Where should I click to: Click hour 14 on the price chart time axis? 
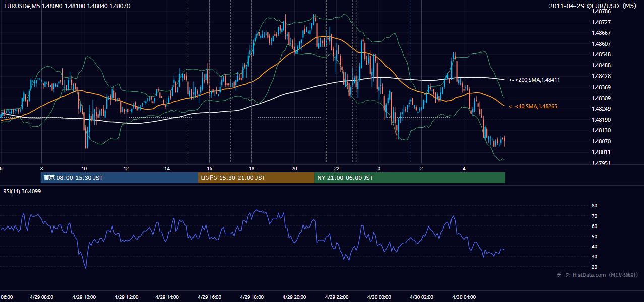(x=168, y=168)
